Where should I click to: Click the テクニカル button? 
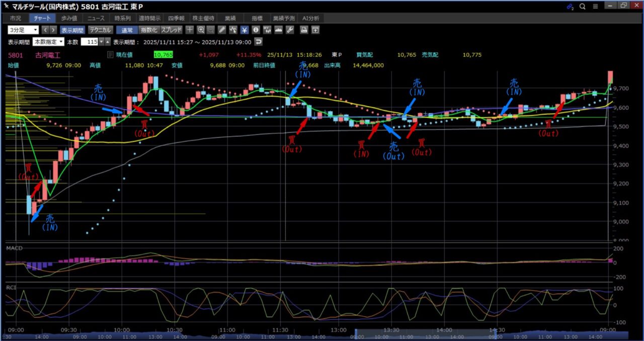point(101,30)
